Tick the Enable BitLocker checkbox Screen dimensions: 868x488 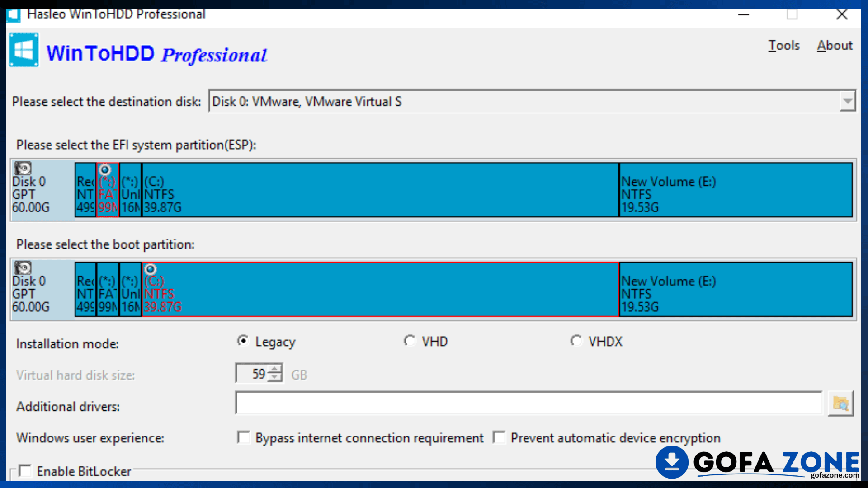(x=25, y=471)
